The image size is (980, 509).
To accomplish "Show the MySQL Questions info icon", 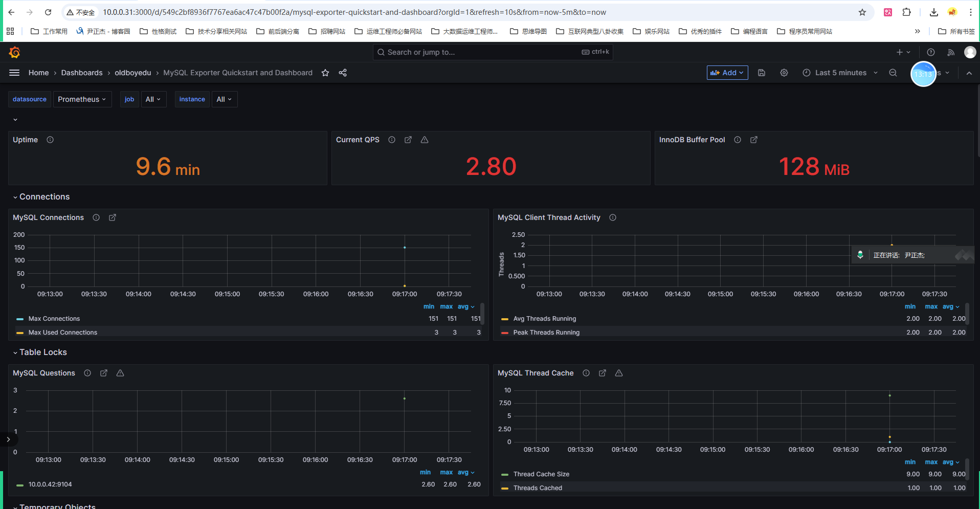I will [x=87, y=373].
